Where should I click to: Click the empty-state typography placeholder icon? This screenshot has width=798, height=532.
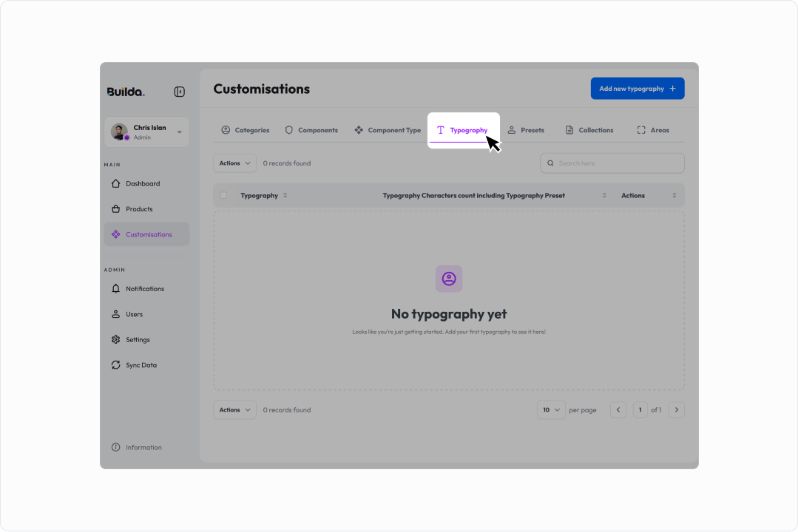(x=449, y=279)
